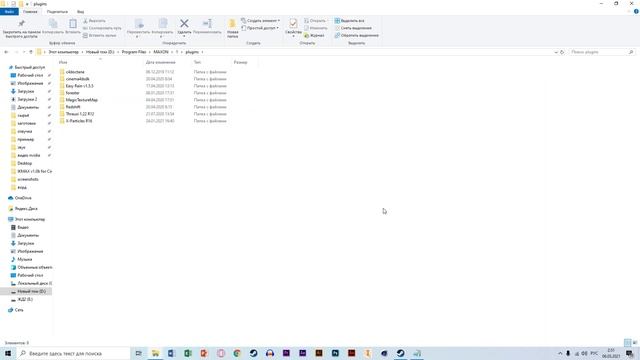Expand the chevron after MAXON in path
This screenshot has width=640, height=360.
(172, 52)
